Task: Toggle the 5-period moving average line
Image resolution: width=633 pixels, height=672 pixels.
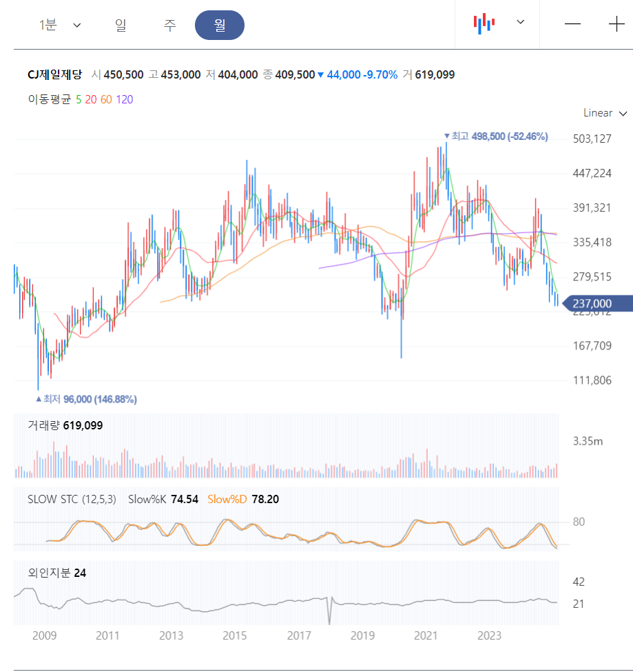Action: coord(79,99)
